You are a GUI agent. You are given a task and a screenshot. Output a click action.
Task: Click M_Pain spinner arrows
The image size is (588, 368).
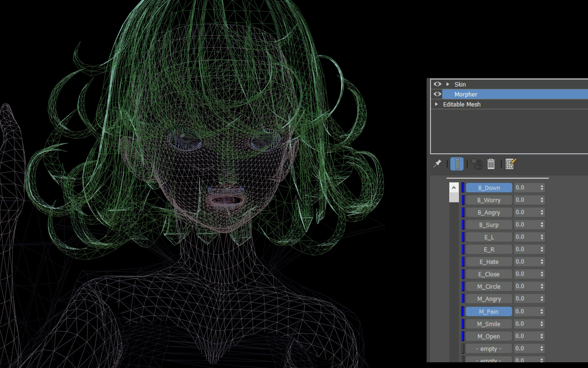coord(542,311)
